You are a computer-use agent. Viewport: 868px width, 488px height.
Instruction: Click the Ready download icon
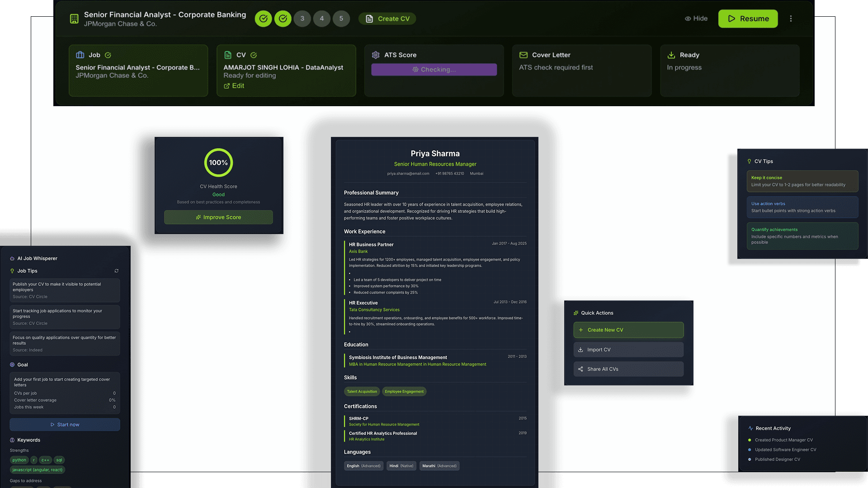(671, 55)
